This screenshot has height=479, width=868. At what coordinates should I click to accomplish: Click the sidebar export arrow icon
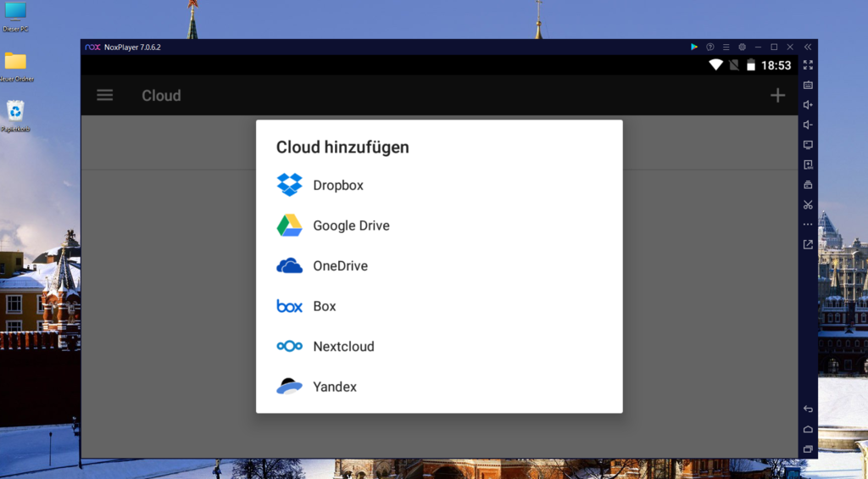pos(808,244)
